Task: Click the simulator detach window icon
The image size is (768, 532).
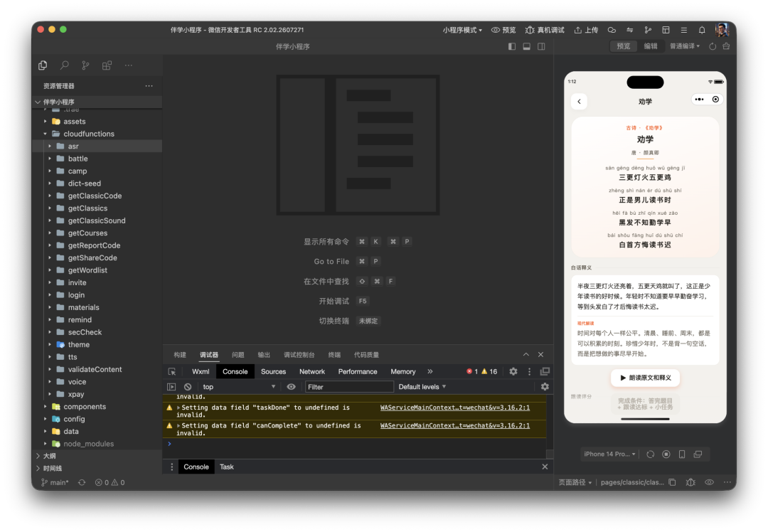Action: pyautogui.click(x=698, y=454)
